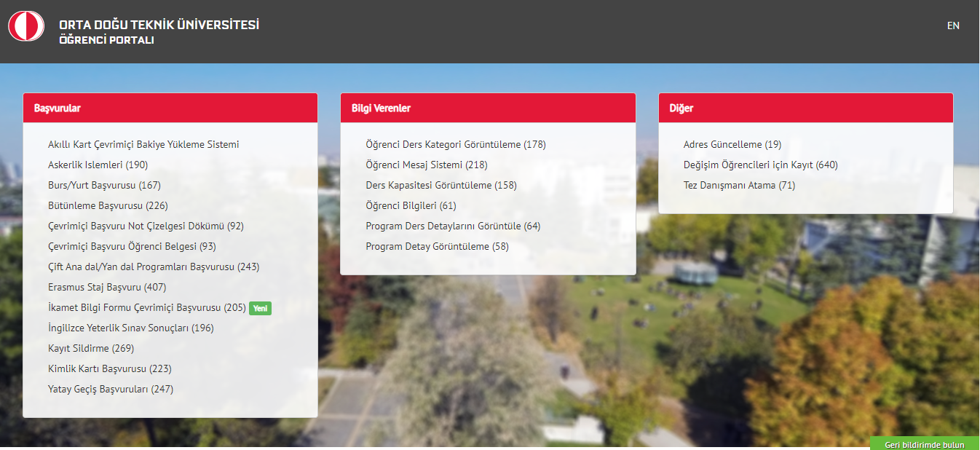Image resolution: width=980 pixels, height=450 pixels.
Task: Switch language via EN link
Action: coord(953,25)
